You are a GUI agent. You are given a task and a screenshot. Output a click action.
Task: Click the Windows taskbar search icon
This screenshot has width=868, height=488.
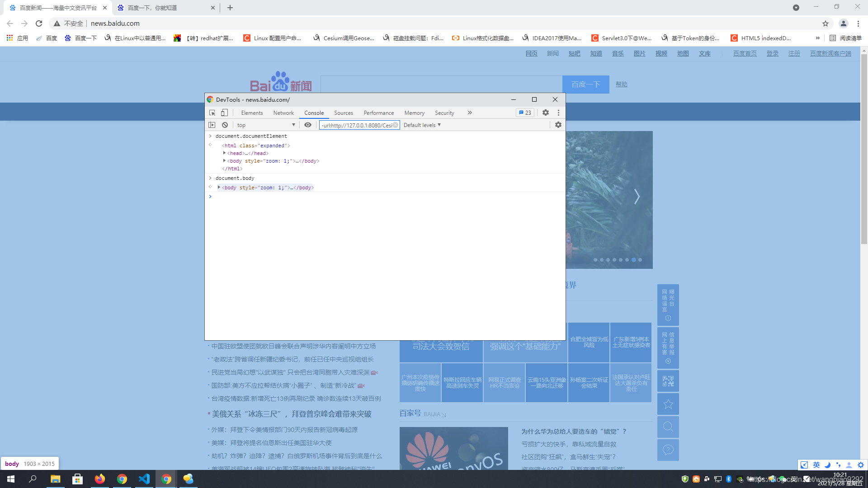(x=33, y=479)
